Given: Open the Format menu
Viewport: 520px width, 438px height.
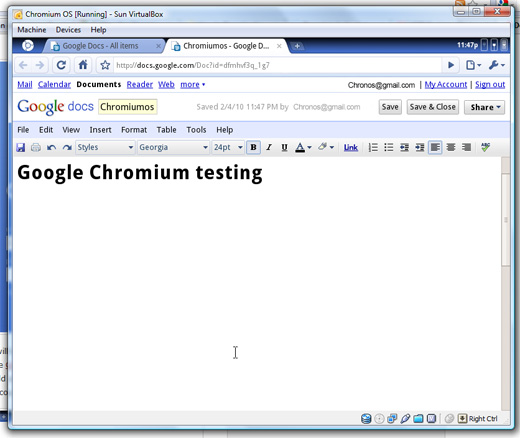Looking at the screenshot, I should coord(134,130).
